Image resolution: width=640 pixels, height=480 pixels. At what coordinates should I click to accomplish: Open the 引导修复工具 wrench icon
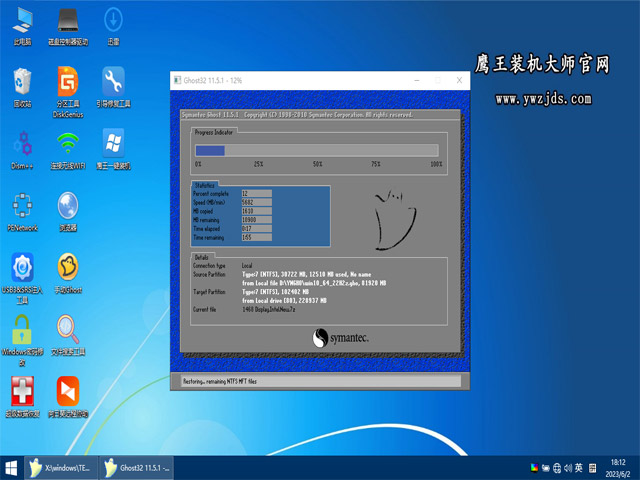(113, 88)
